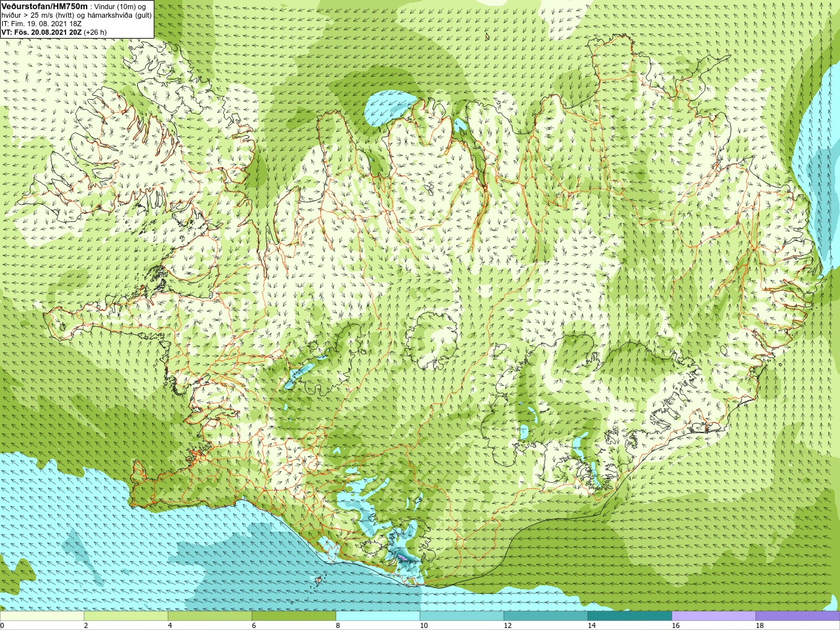Select the dark teal 14–16 m/s color swatch
This screenshot has height=630, width=840.
[x=630, y=616]
